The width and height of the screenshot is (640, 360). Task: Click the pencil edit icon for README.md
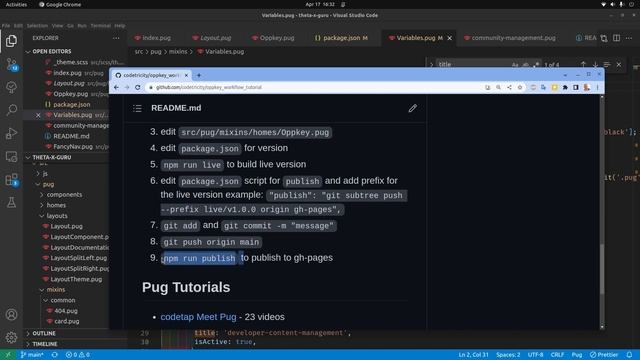coord(413,108)
